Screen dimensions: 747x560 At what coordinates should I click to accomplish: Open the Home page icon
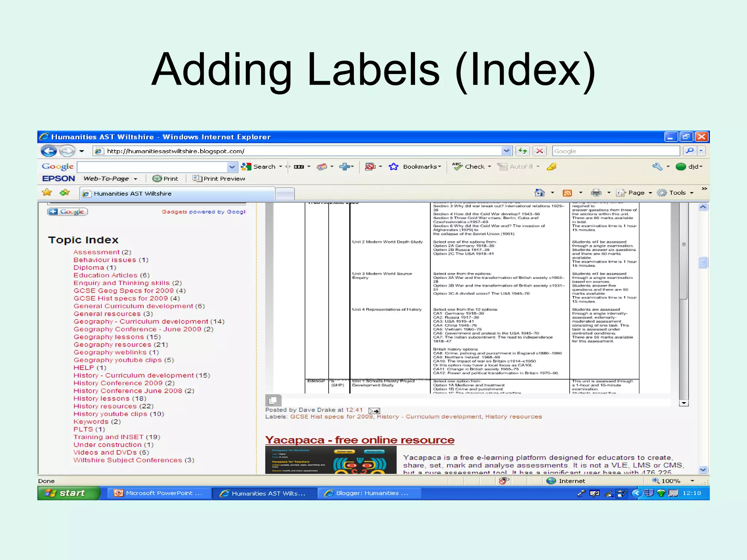coord(539,192)
